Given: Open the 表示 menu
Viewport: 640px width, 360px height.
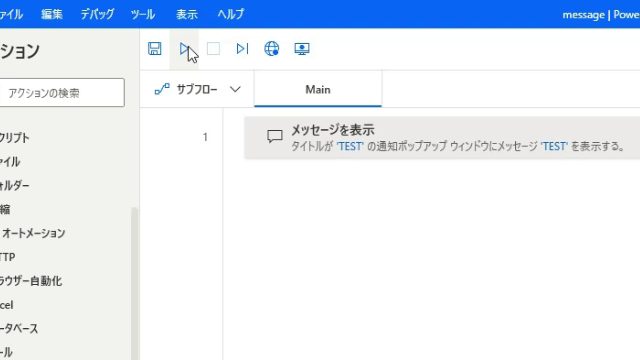Looking at the screenshot, I should (x=187, y=14).
